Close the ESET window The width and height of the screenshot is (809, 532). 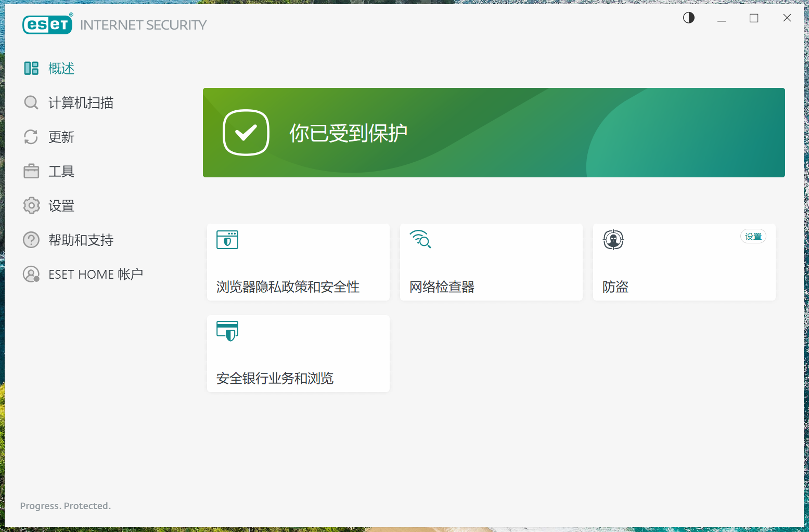(x=787, y=18)
